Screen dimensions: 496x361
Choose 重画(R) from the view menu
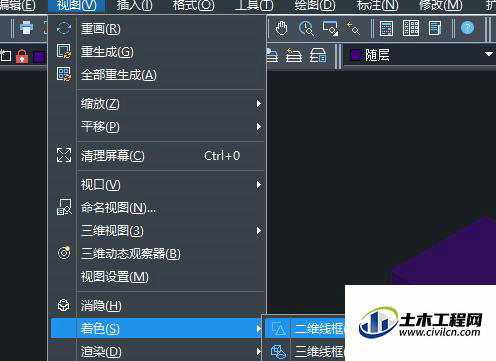157,29
